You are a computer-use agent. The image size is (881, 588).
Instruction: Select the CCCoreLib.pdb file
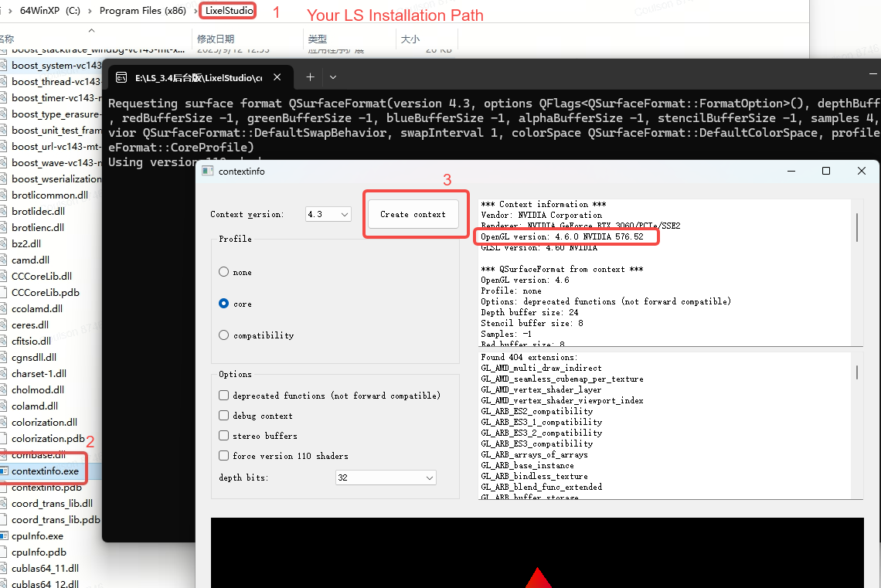coord(46,292)
